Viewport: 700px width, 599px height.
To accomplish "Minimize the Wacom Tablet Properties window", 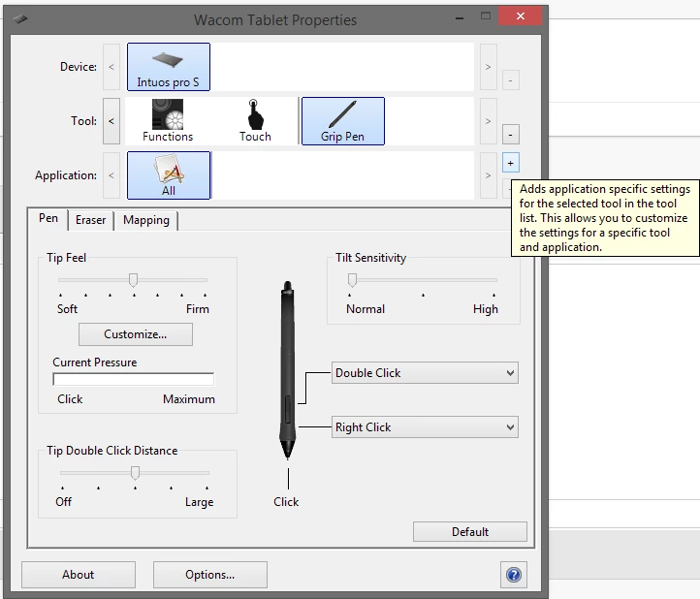I will click(x=460, y=17).
